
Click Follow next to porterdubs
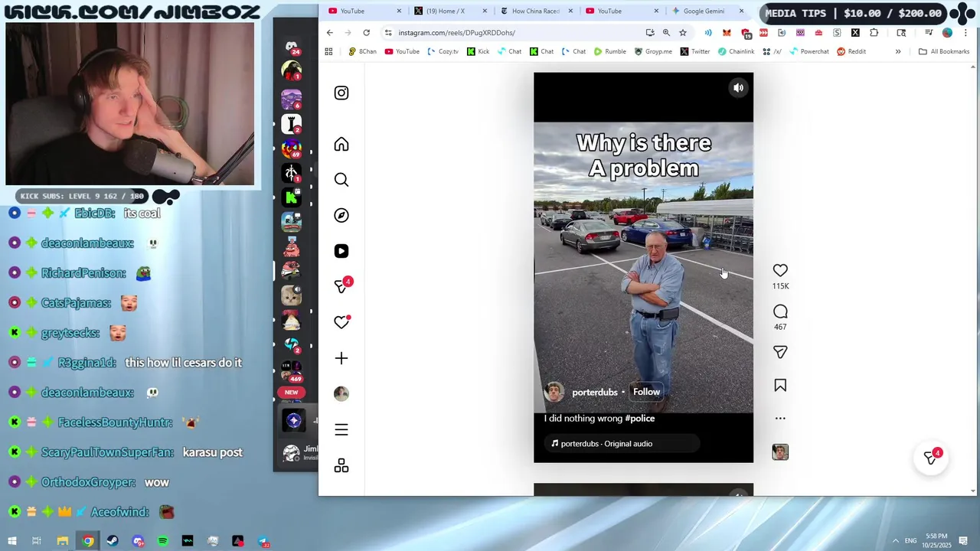tap(646, 392)
